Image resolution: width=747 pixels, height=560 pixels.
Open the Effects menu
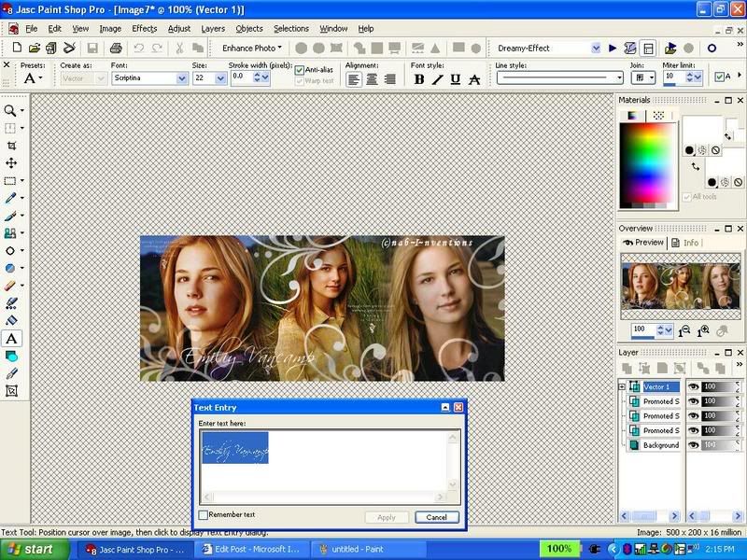pos(145,29)
